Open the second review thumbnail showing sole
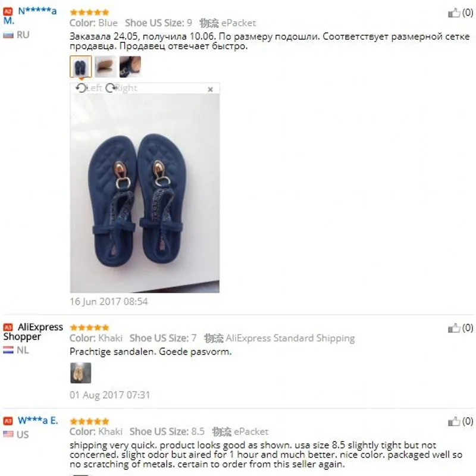Image resolution: width=476 pixels, height=476 pixels. 105,67
